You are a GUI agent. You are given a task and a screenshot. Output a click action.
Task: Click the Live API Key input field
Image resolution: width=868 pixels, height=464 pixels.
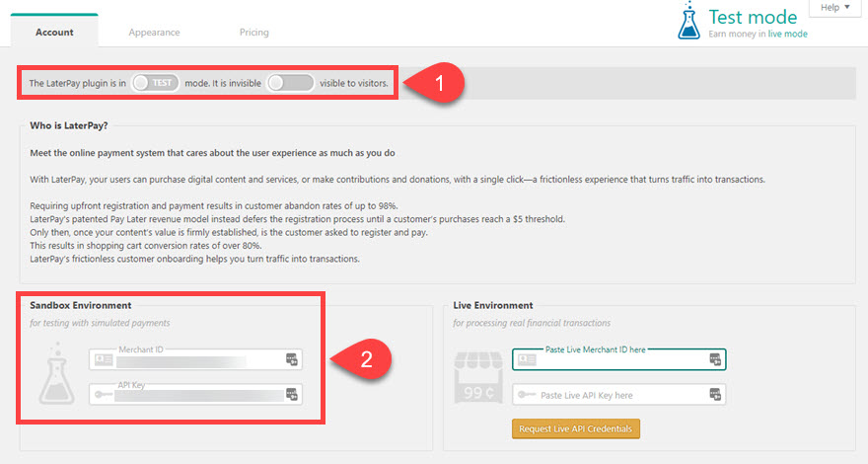(618, 394)
